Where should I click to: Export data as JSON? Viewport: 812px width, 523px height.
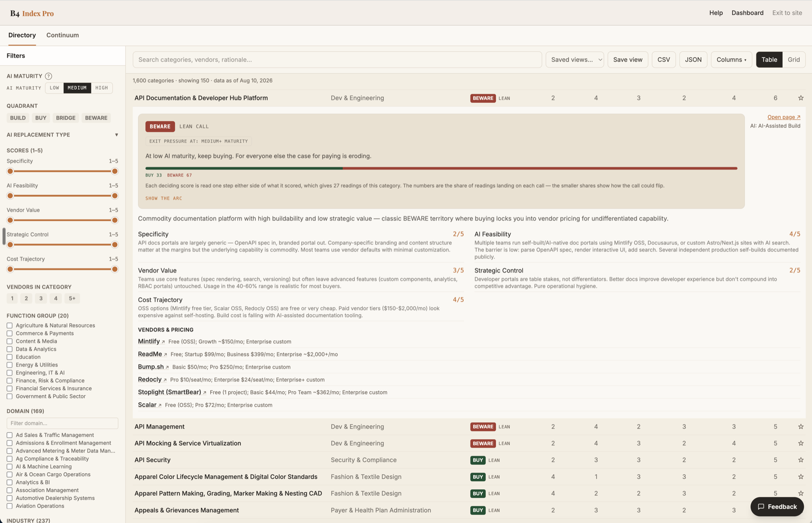tap(693, 60)
